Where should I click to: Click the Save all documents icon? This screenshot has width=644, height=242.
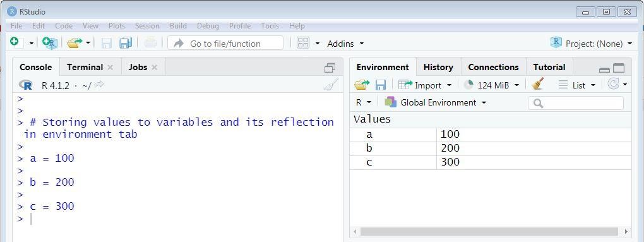125,43
